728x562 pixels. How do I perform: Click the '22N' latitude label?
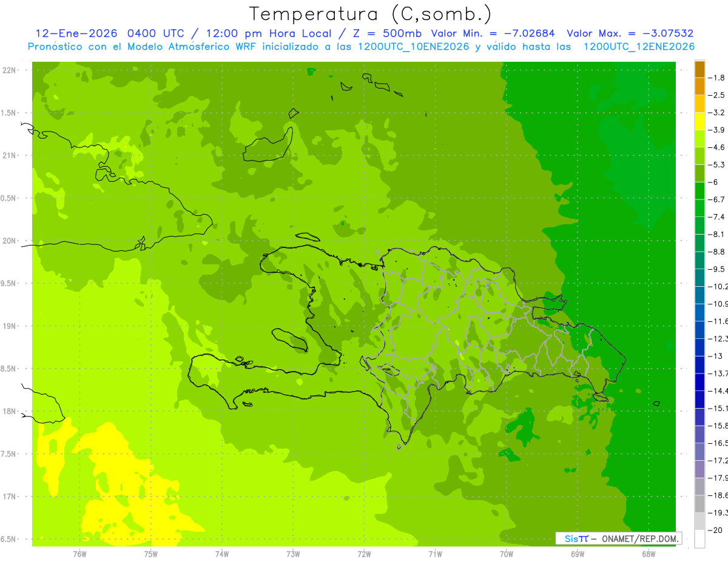pos(9,70)
